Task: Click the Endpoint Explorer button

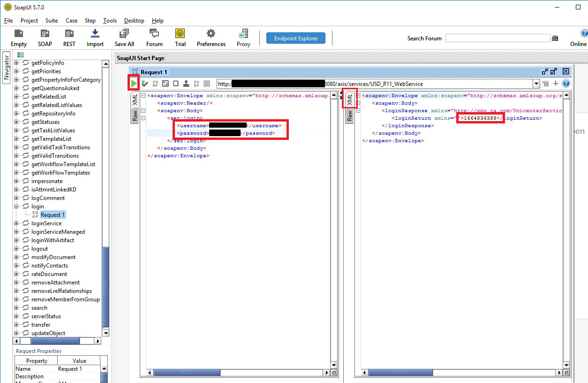Action: coord(296,38)
